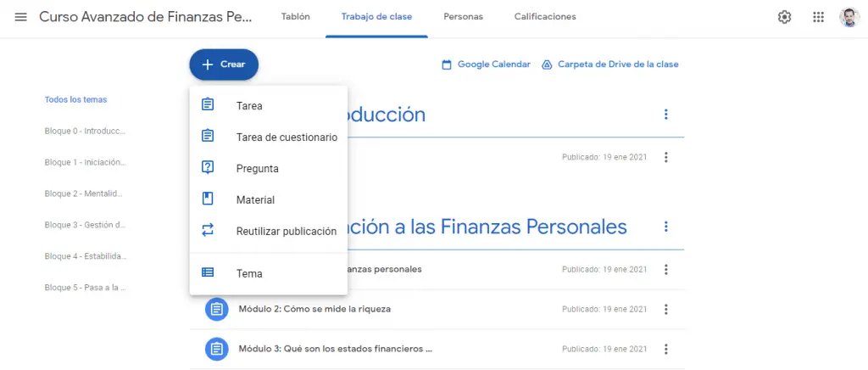Click the Tarea clipboard icon
868x370 pixels.
point(208,104)
